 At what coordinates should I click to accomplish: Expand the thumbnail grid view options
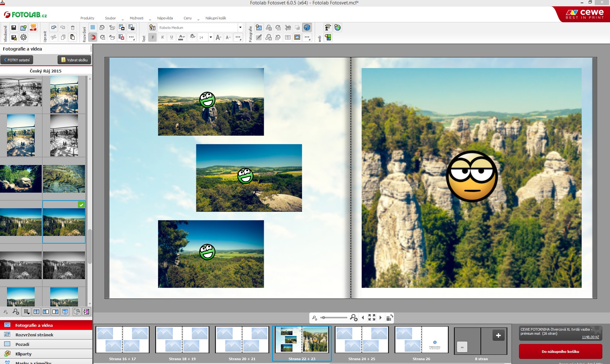(x=26, y=312)
